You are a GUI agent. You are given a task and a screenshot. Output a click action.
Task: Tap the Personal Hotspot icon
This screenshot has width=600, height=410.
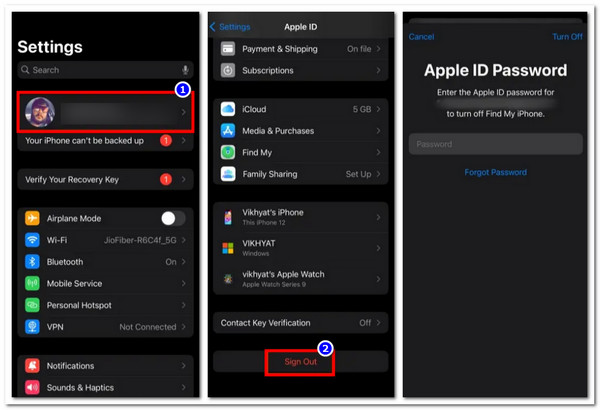tap(32, 305)
